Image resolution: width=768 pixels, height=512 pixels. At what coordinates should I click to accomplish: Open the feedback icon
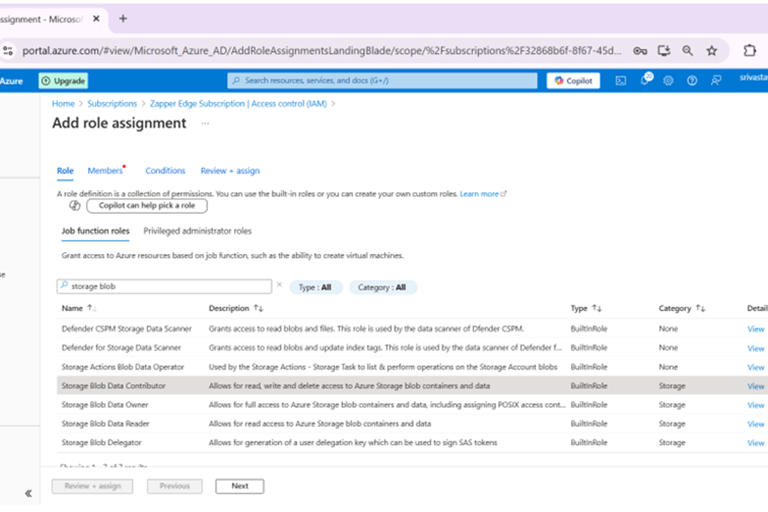[x=716, y=81]
